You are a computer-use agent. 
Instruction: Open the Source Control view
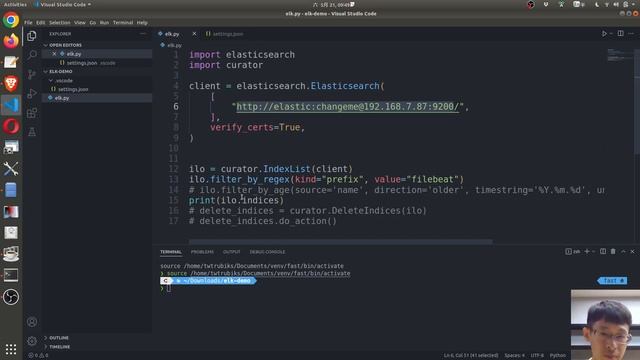coord(32,74)
